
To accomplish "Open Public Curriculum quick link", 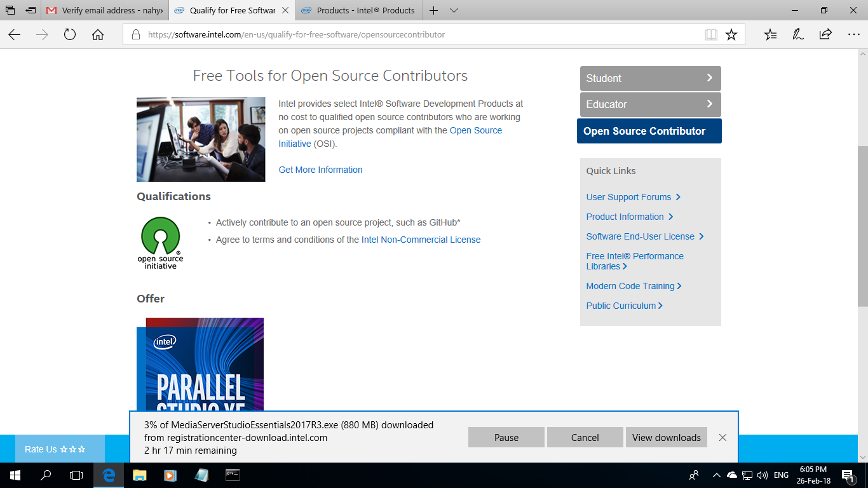I will (x=624, y=306).
